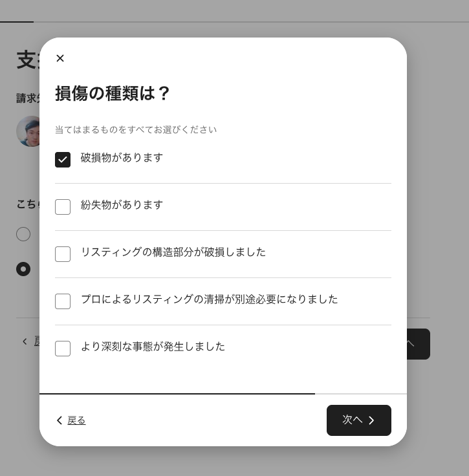Click the profile avatar behind the dialog

(x=28, y=131)
